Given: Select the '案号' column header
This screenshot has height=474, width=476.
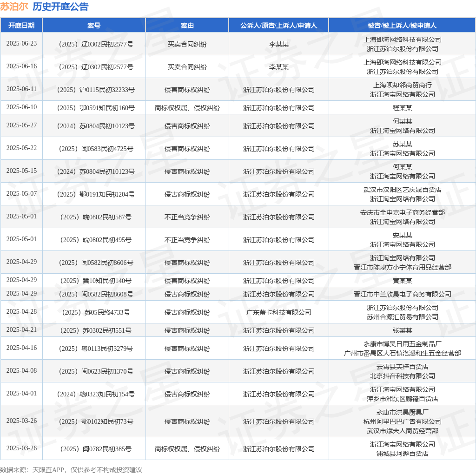Looking at the screenshot, I should coord(94,26).
